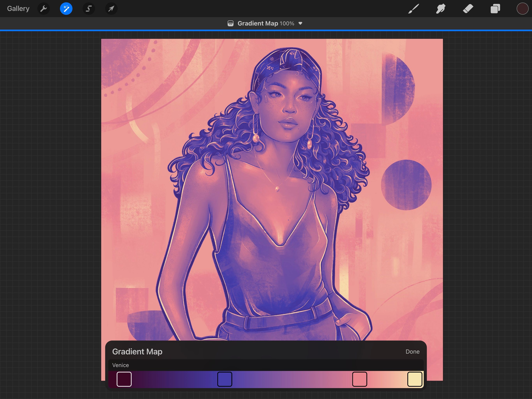This screenshot has height=399, width=532.
Task: Open the Selection tool
Action: click(x=89, y=8)
